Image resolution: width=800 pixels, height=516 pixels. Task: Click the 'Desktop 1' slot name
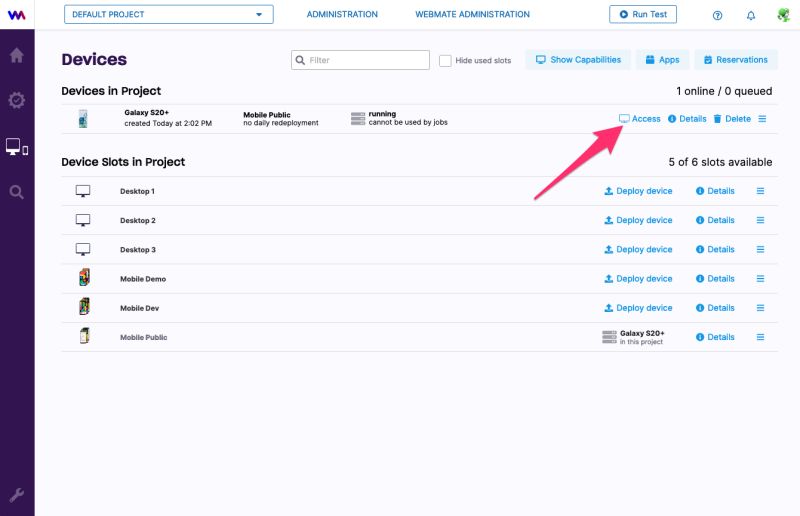point(137,191)
